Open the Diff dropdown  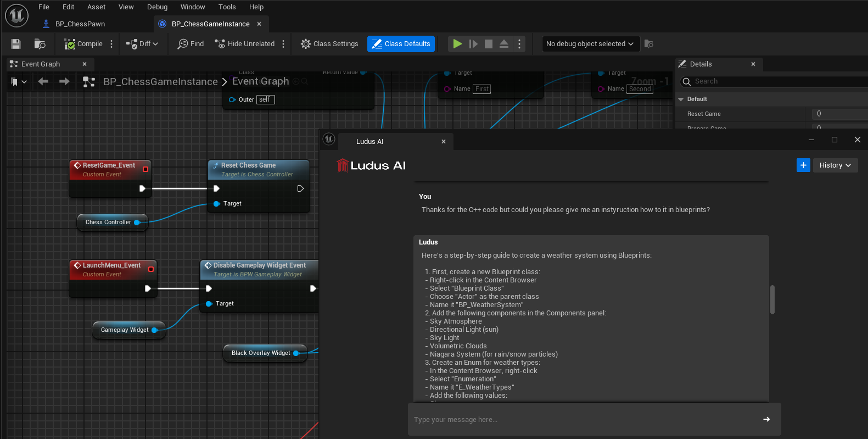pos(142,44)
